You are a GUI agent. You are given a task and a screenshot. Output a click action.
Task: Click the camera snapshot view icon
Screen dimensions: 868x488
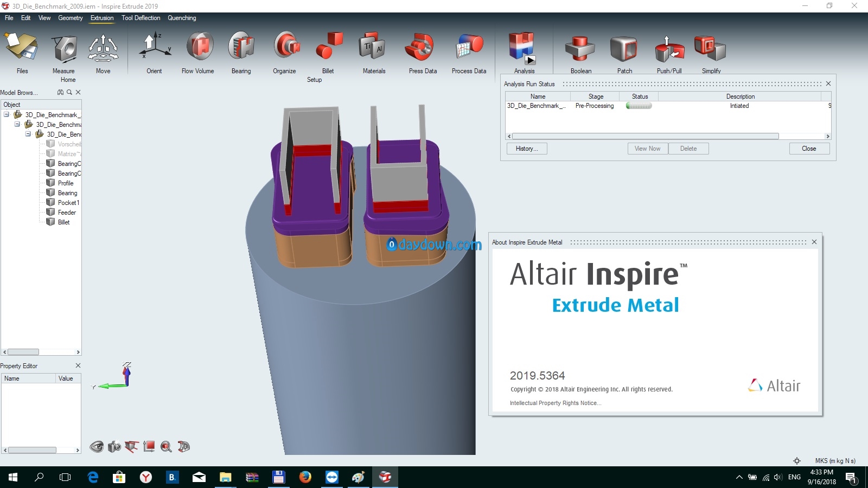click(114, 447)
